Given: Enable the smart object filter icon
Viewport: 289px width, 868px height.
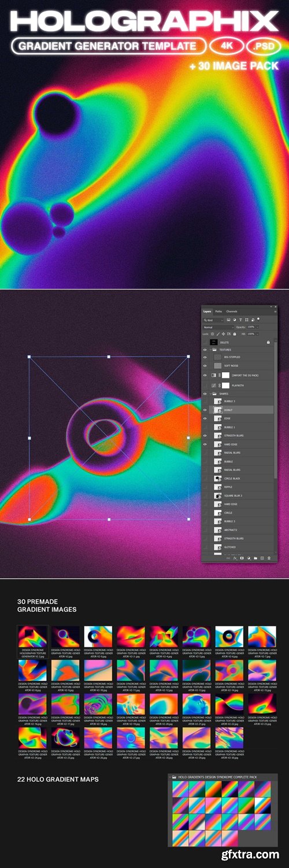Looking at the screenshot, I should click(253, 320).
